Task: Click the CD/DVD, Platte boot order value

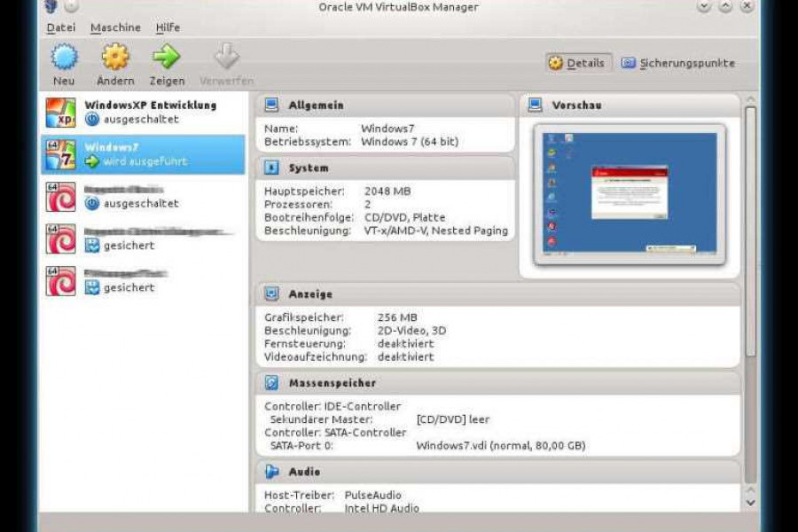Action: (404, 217)
